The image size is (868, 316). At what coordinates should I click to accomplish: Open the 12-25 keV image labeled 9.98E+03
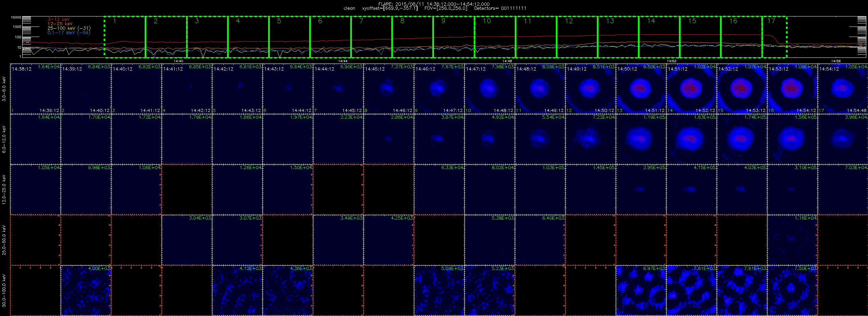tap(85, 190)
